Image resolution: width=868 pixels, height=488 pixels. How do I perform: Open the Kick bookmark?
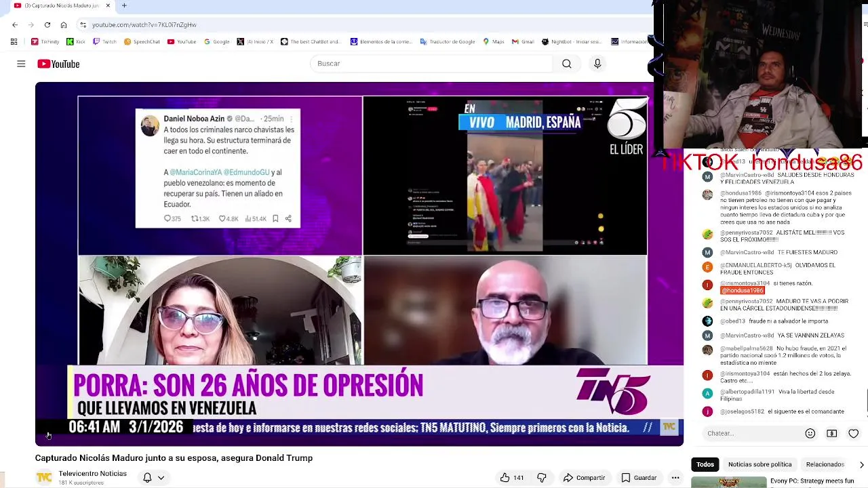76,42
